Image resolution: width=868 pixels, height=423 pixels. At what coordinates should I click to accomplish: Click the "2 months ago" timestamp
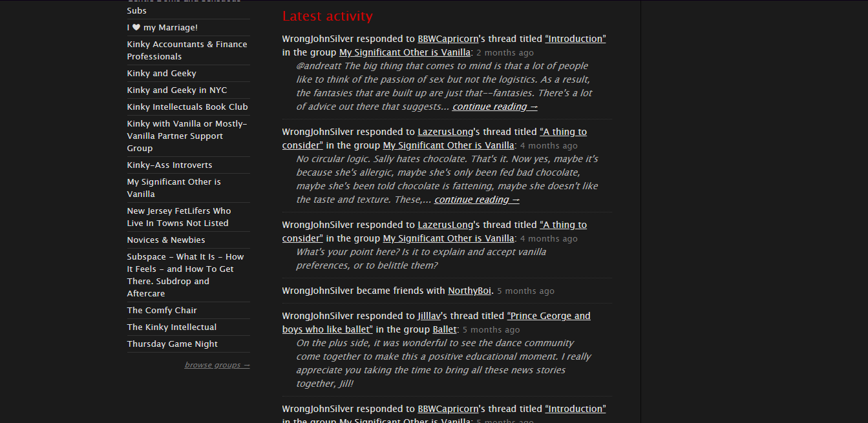click(x=505, y=53)
